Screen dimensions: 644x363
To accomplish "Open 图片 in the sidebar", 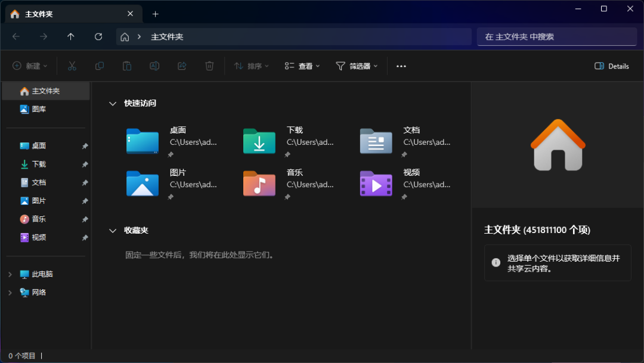I will click(x=46, y=201).
